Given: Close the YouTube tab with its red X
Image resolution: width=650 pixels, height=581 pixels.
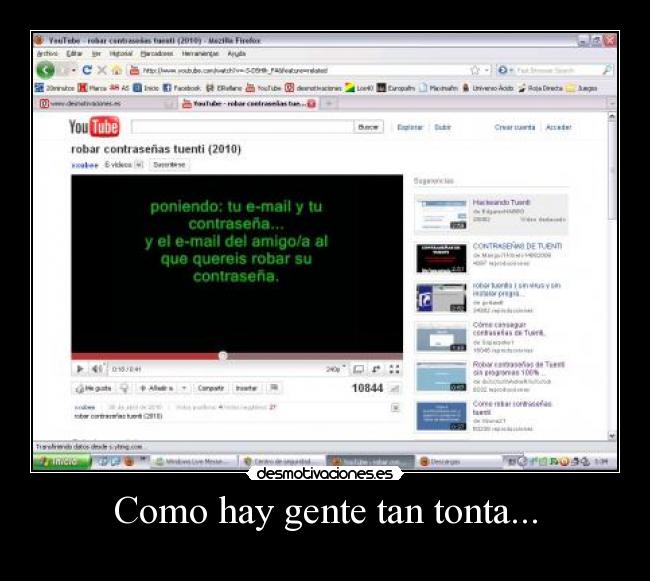Looking at the screenshot, I should tap(311, 104).
